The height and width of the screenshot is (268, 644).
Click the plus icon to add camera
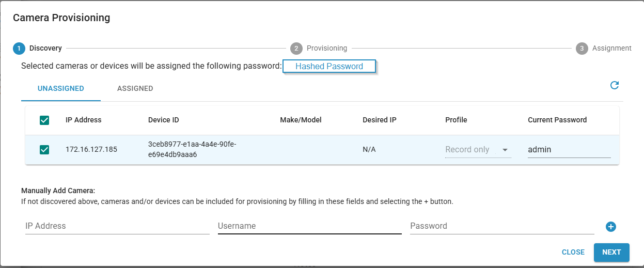(x=611, y=227)
